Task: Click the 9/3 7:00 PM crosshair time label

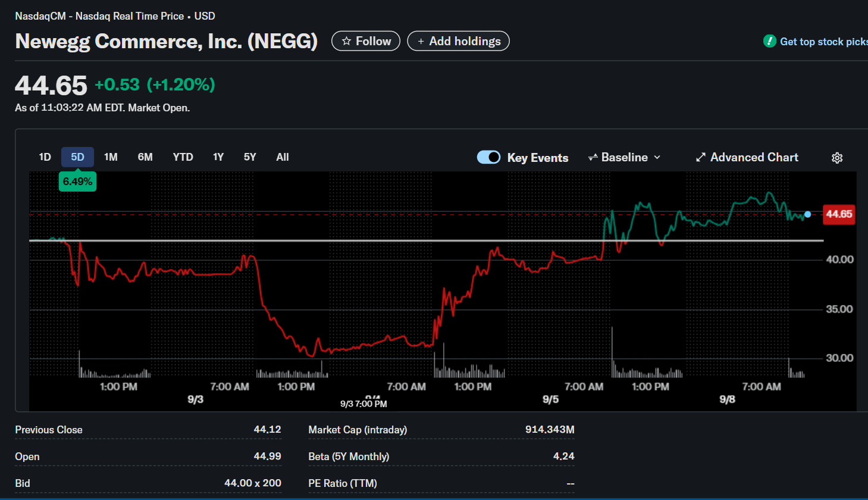Action: (364, 404)
